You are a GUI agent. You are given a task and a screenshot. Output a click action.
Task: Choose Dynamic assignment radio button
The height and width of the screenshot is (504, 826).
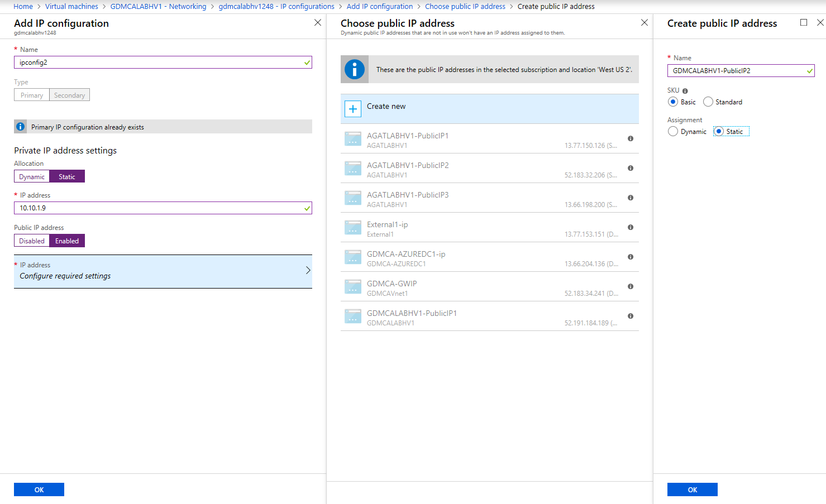[673, 131]
